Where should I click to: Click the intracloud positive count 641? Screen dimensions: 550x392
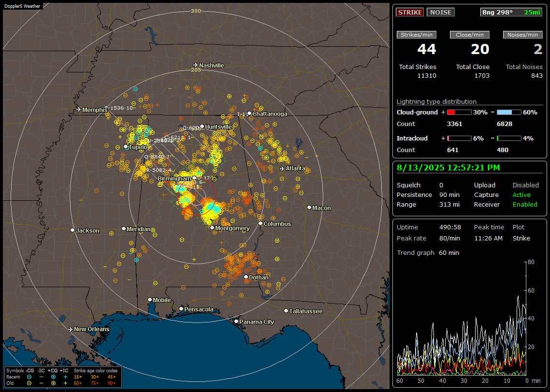coord(452,150)
